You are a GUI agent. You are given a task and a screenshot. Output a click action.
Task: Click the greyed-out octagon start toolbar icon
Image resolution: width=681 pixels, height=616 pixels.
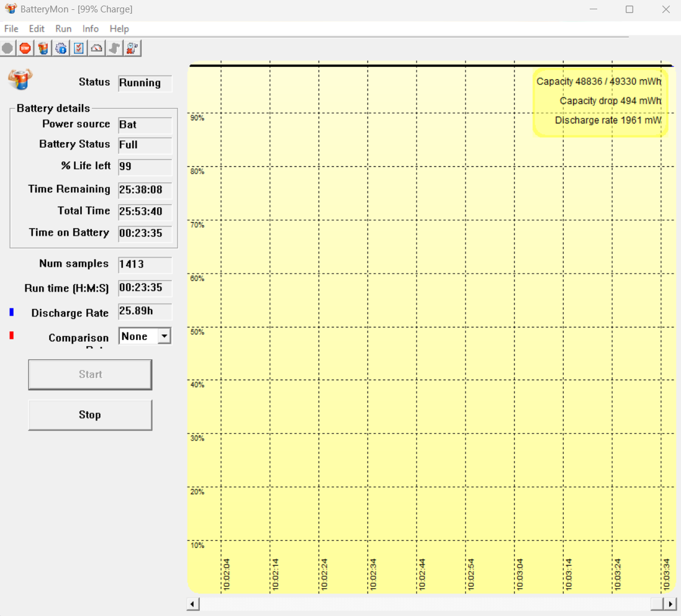pos(7,48)
